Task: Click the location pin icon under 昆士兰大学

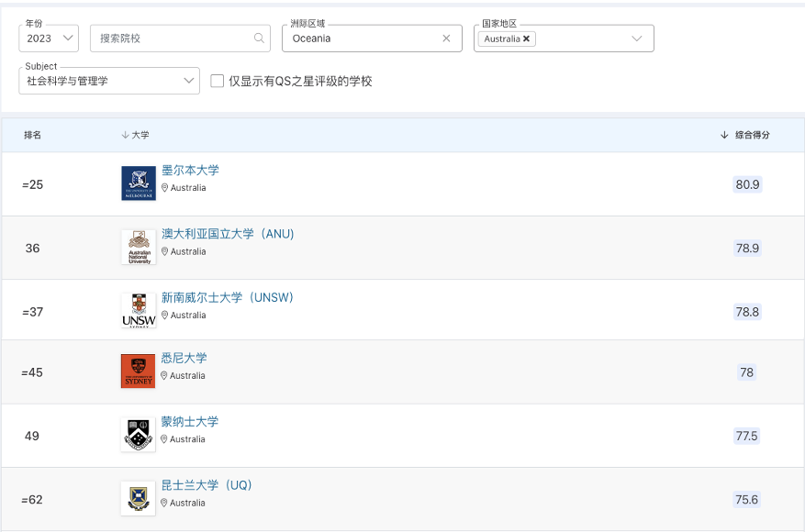Action: pyautogui.click(x=164, y=503)
